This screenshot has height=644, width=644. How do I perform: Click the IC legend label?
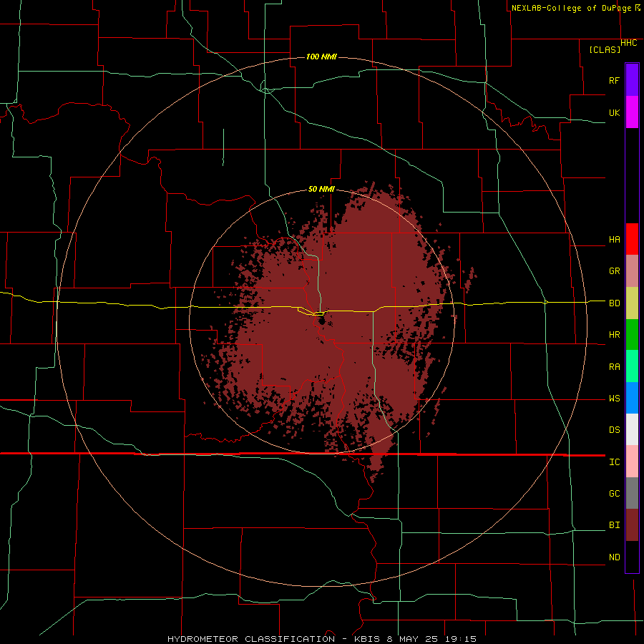pos(614,462)
